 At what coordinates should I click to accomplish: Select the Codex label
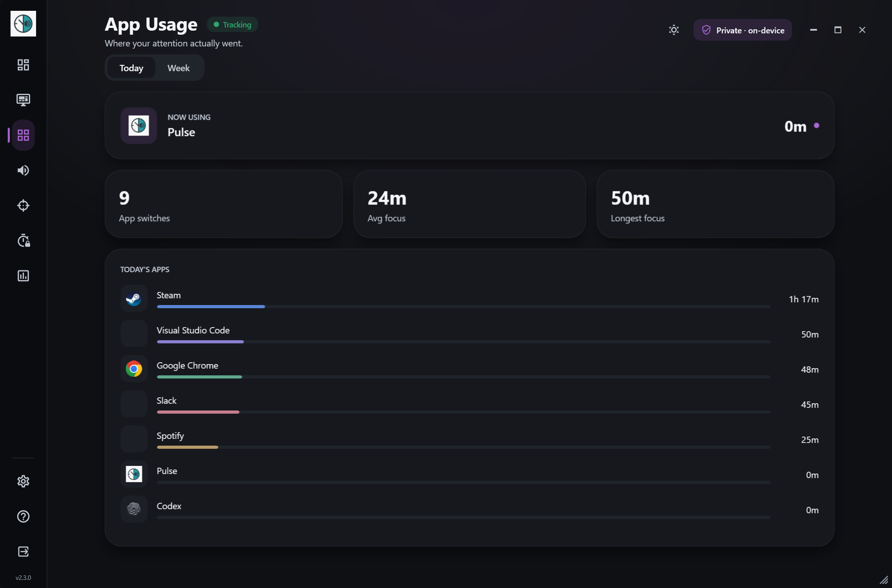coord(169,506)
